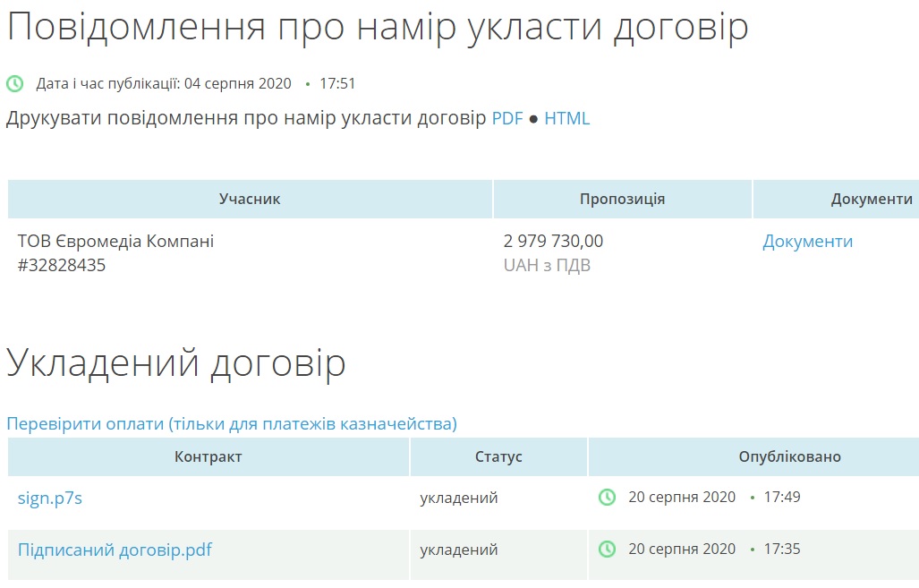Click the clock icon beside publication date
Viewport: 919px width, 588px height.
15,83
